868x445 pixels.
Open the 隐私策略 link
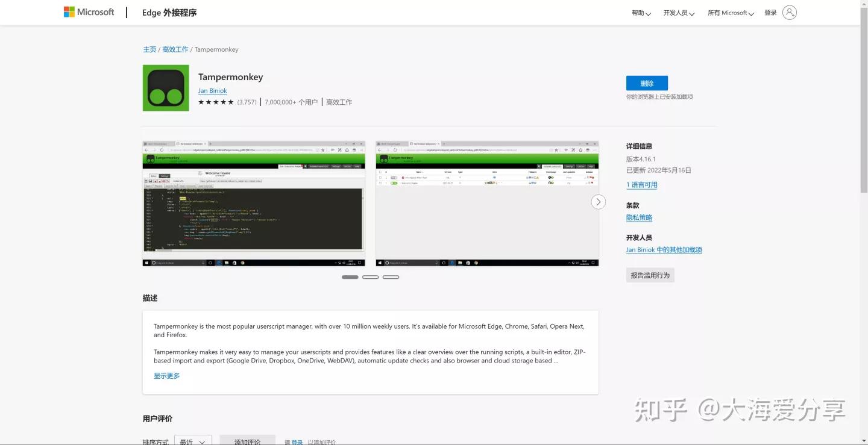tap(639, 217)
